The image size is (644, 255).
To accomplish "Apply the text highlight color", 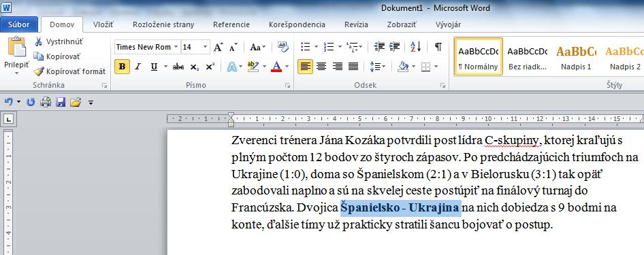I will point(253,67).
